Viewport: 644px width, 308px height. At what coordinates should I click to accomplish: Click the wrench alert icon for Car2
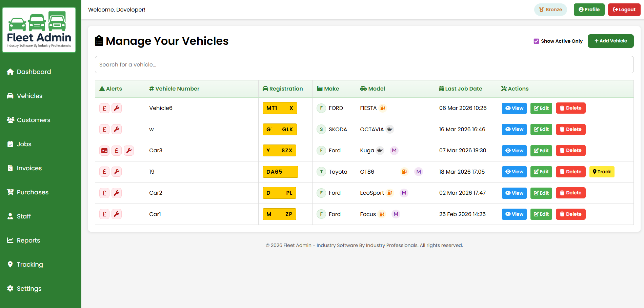117,193
